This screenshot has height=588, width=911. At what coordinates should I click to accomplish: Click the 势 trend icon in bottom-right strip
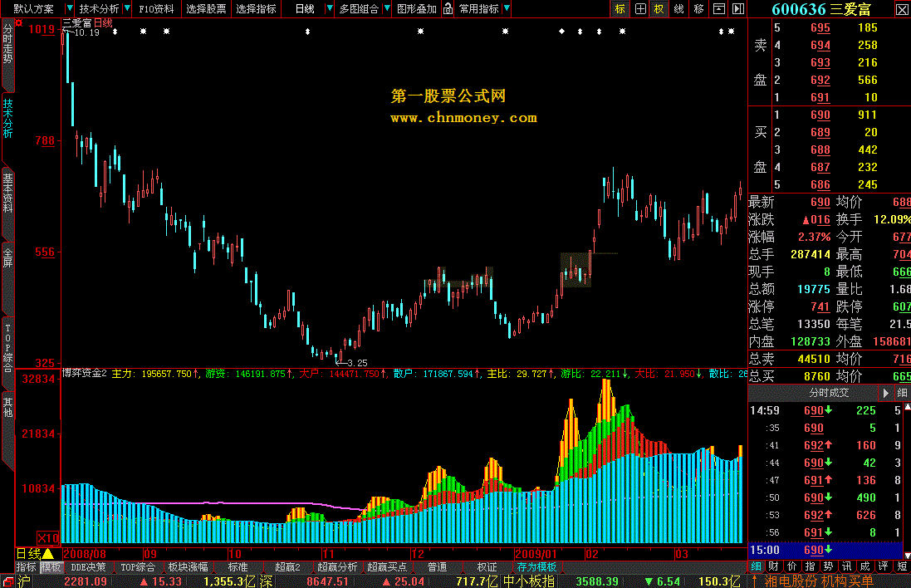coord(828,566)
